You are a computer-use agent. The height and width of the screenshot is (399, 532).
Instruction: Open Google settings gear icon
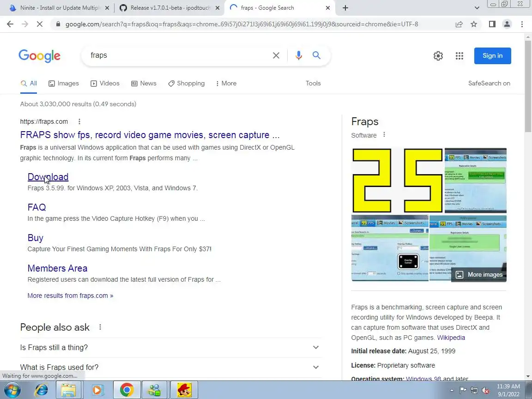coord(438,55)
